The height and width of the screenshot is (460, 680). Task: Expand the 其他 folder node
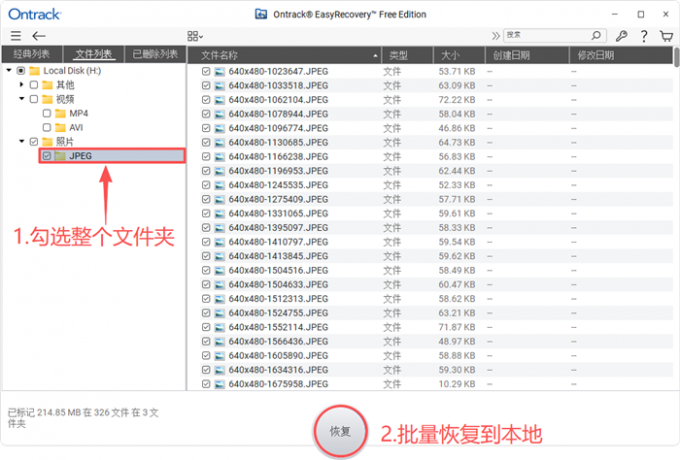click(21, 85)
